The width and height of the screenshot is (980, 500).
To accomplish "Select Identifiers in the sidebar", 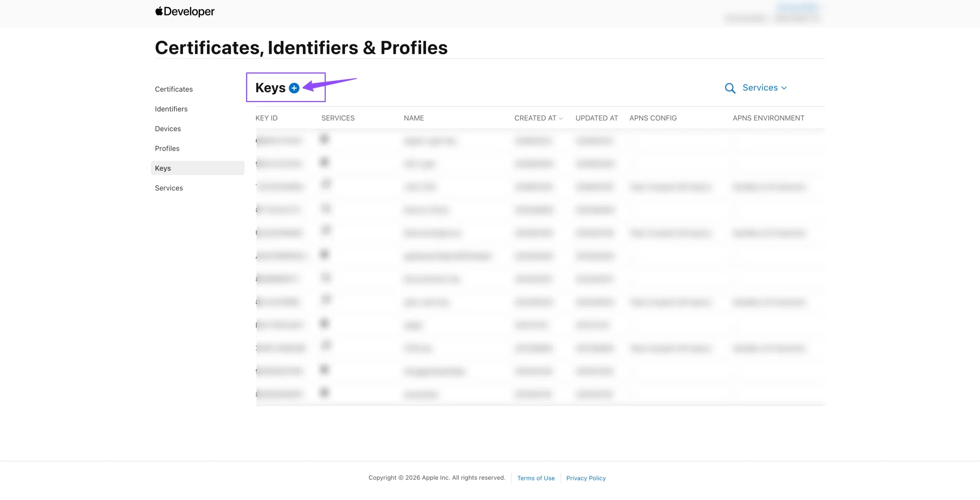I will [171, 109].
